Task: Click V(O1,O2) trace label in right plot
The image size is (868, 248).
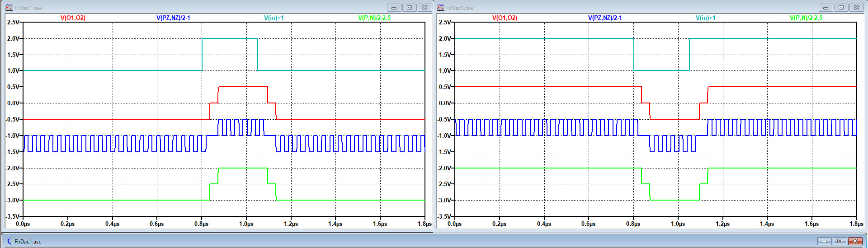Action: point(505,18)
